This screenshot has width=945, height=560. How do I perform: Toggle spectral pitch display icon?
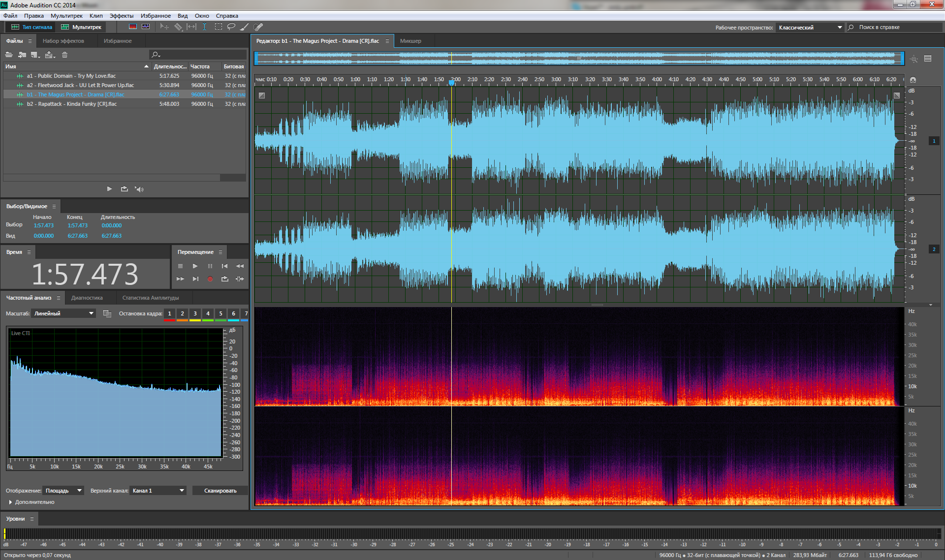146,27
